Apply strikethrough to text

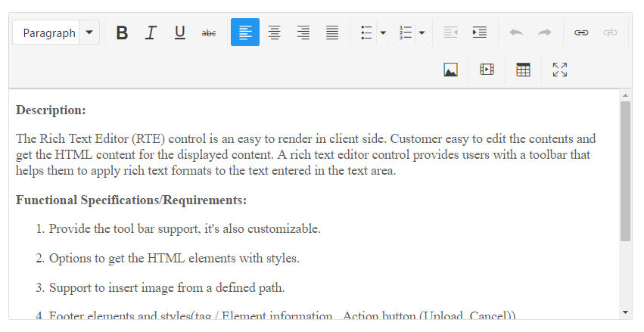[x=209, y=33]
